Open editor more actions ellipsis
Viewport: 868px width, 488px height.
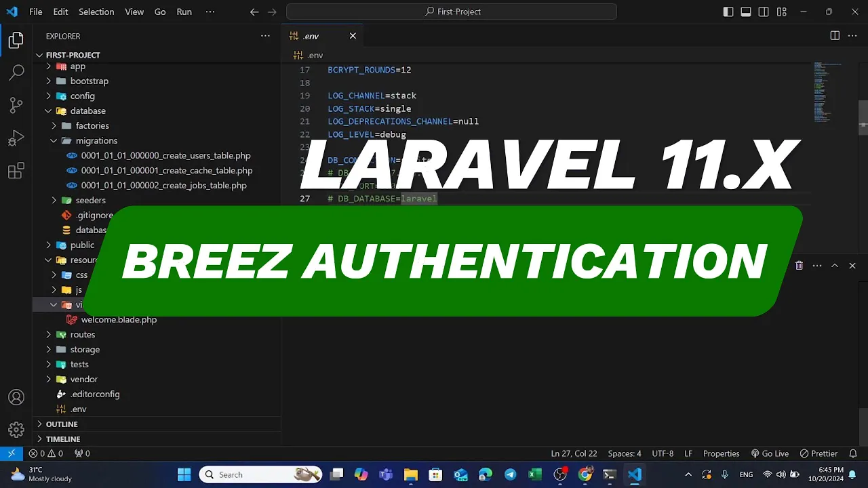pyautogui.click(x=852, y=36)
